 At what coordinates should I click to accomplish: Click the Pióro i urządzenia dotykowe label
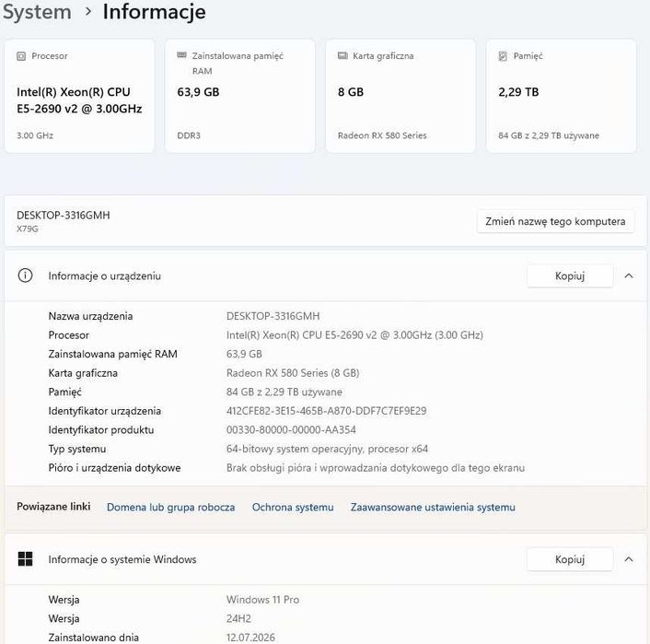tap(114, 468)
